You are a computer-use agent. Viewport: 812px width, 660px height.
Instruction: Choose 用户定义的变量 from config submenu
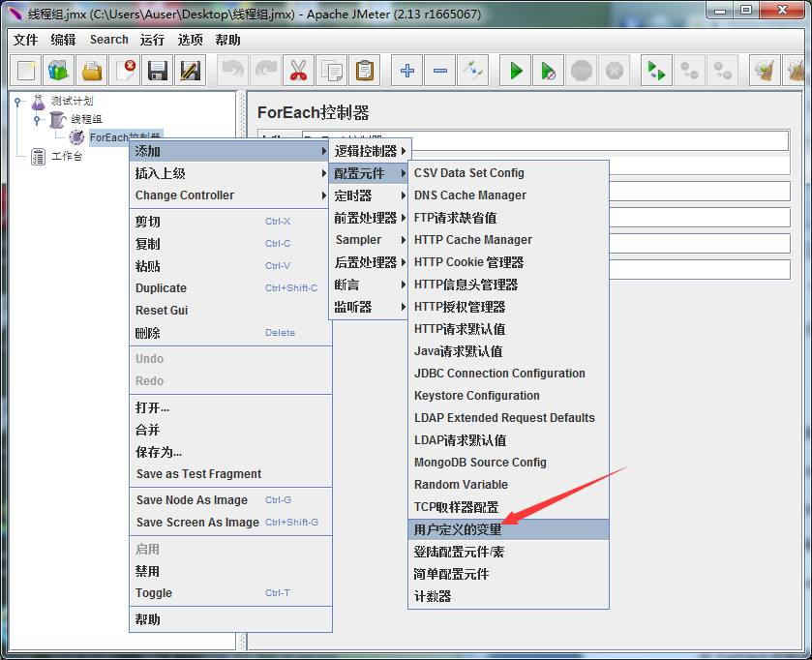pos(508,529)
